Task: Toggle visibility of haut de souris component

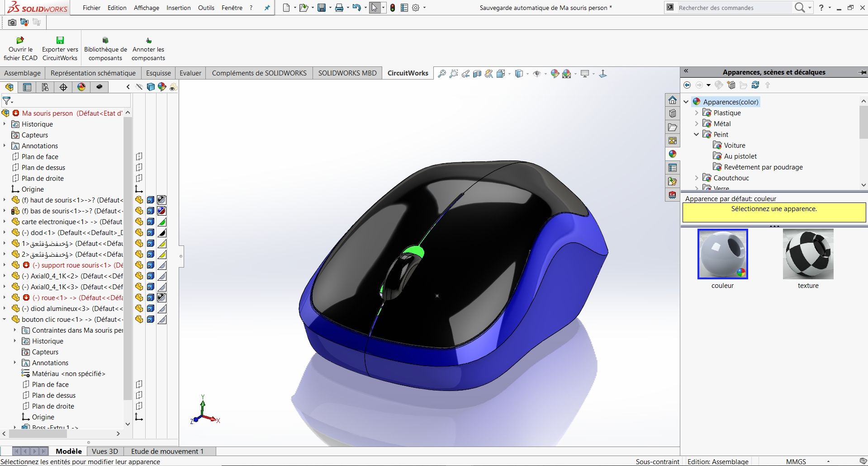Action: [x=139, y=200]
